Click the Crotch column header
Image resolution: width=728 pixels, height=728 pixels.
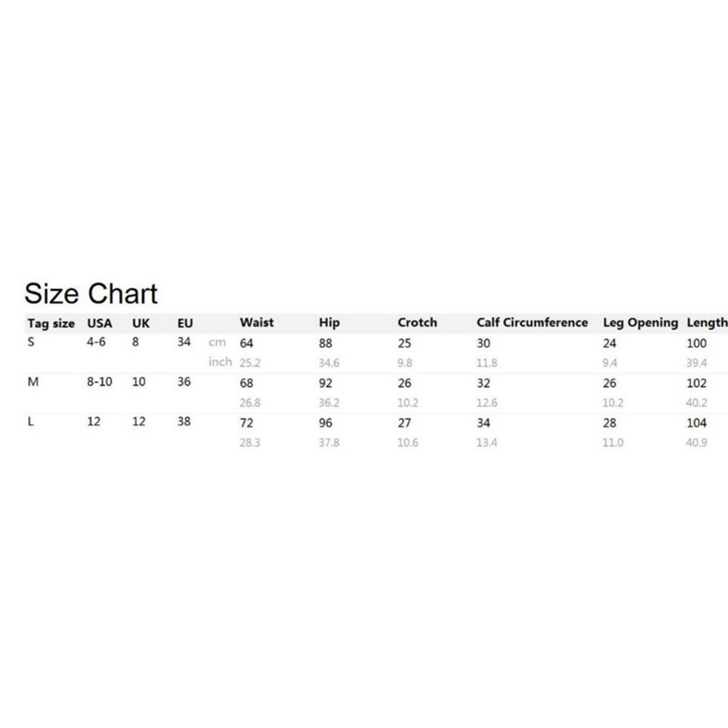(x=417, y=323)
